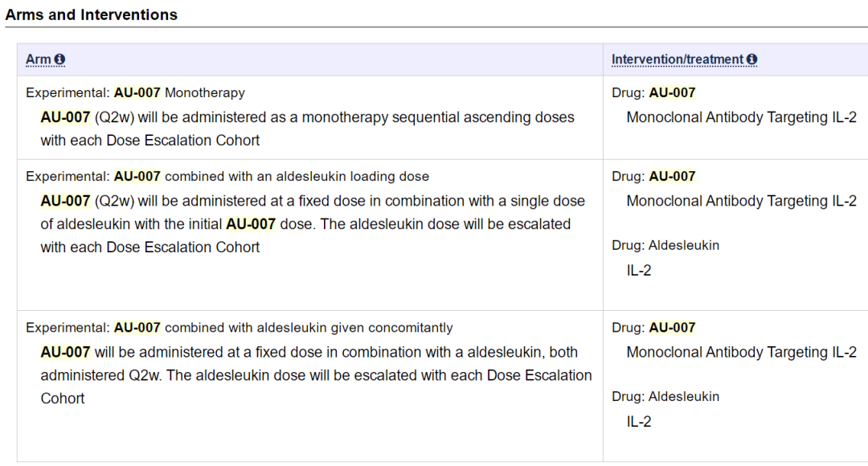Click the aldesleukin given concomitantly arm title
Image resolution: width=868 pixels, height=466 pixels.
[240, 328]
